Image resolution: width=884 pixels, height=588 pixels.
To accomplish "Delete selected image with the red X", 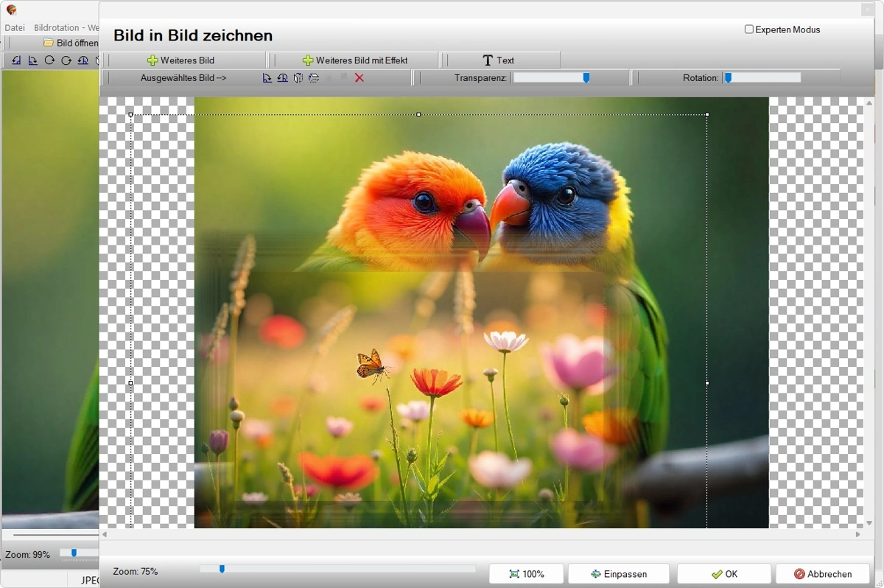I will pyautogui.click(x=359, y=78).
